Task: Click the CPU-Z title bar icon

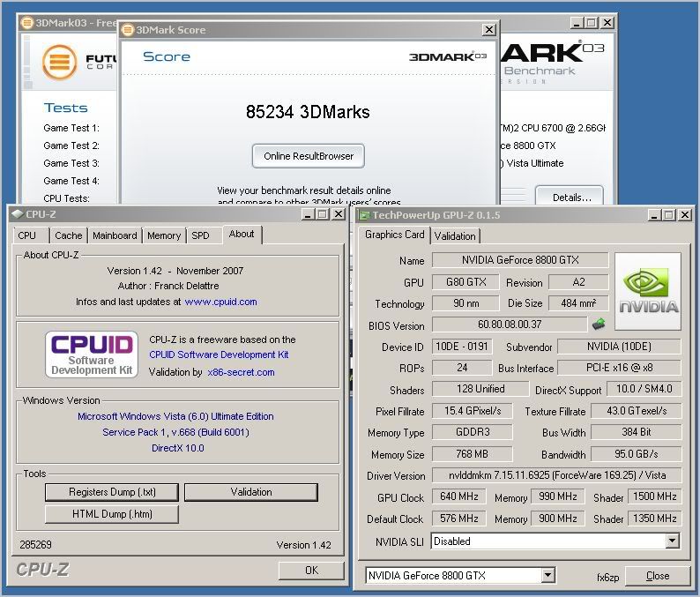Action: click(x=18, y=214)
